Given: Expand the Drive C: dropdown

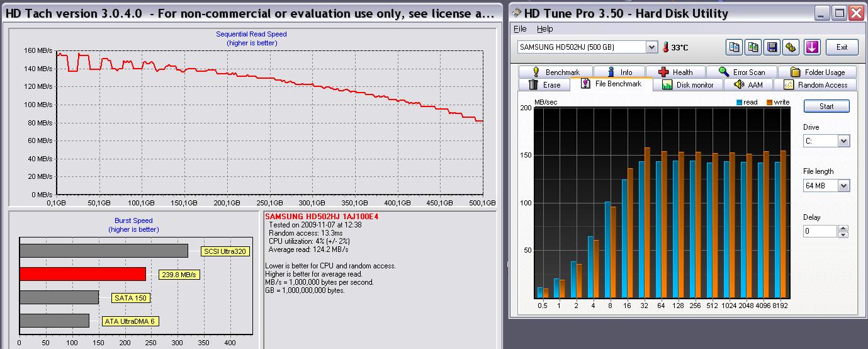Looking at the screenshot, I should 843,141.
